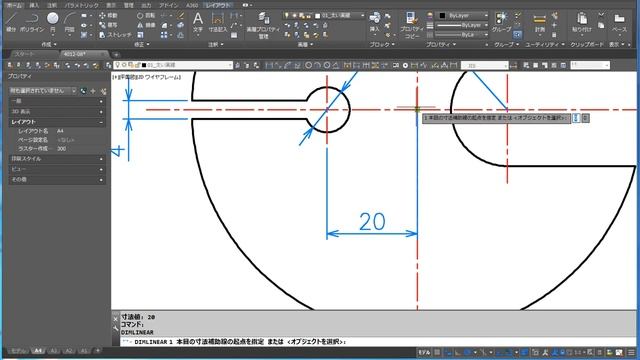Open the ホーム (Home) ribbon tab

pyautogui.click(x=14, y=5)
